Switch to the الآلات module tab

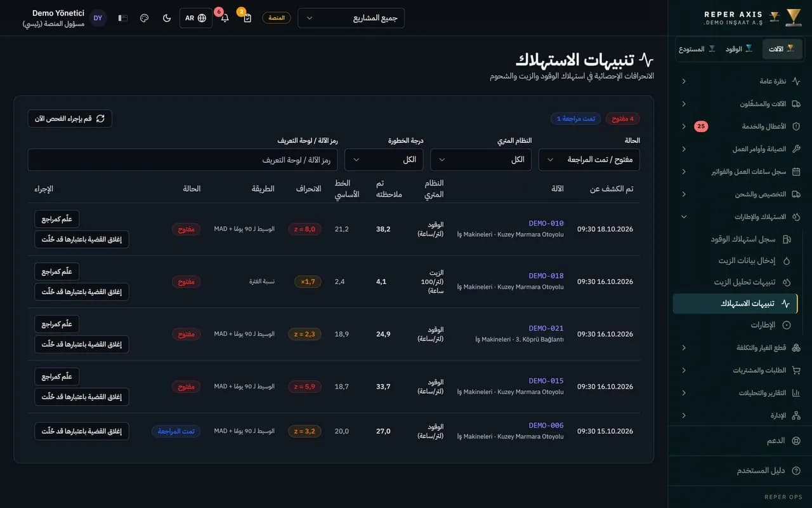782,49
